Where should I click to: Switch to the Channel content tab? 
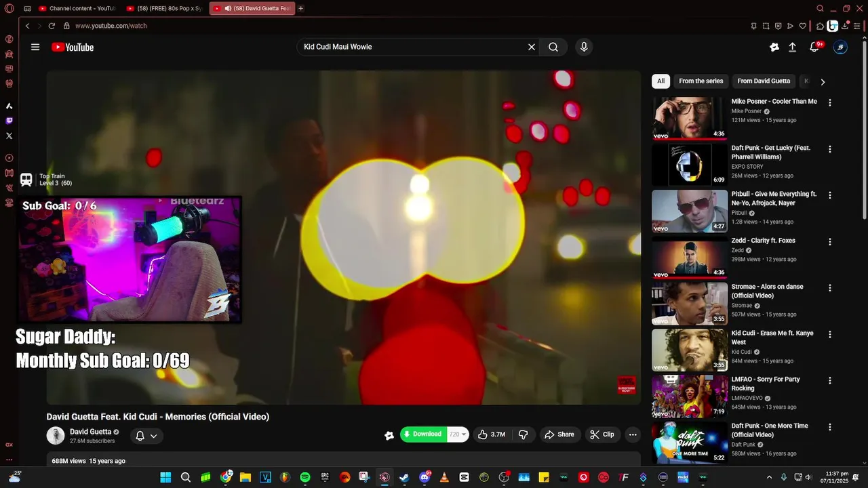77,8
